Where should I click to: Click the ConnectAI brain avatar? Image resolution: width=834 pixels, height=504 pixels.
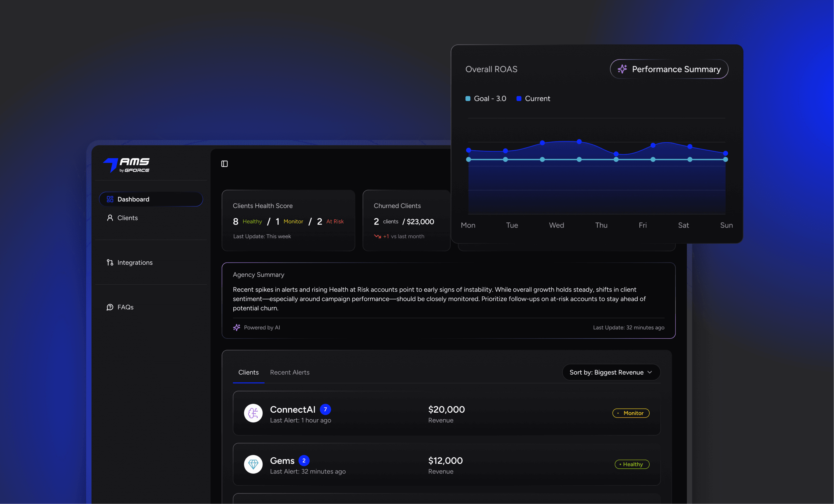click(253, 413)
